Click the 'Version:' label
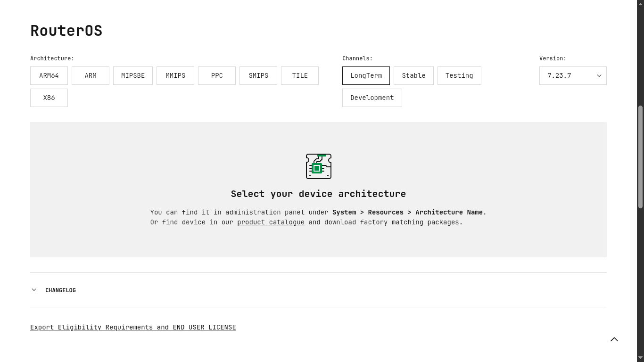Screen dimensions: 644x362 tap(553, 58)
